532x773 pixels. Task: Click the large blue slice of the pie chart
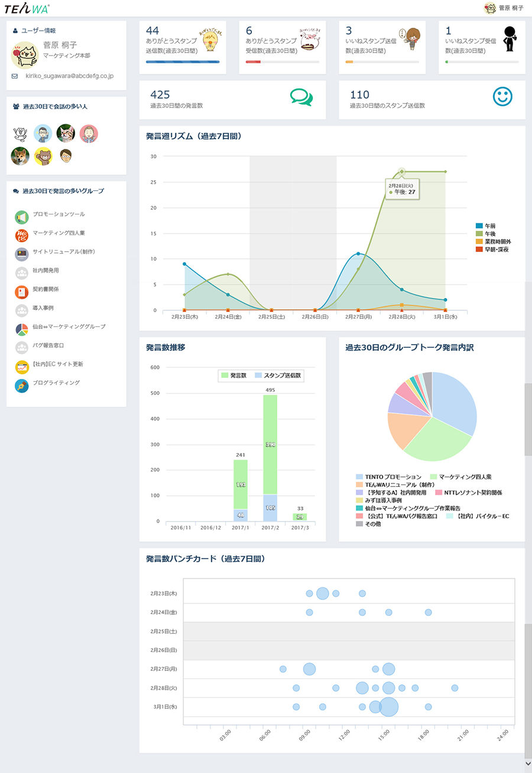tap(455, 402)
